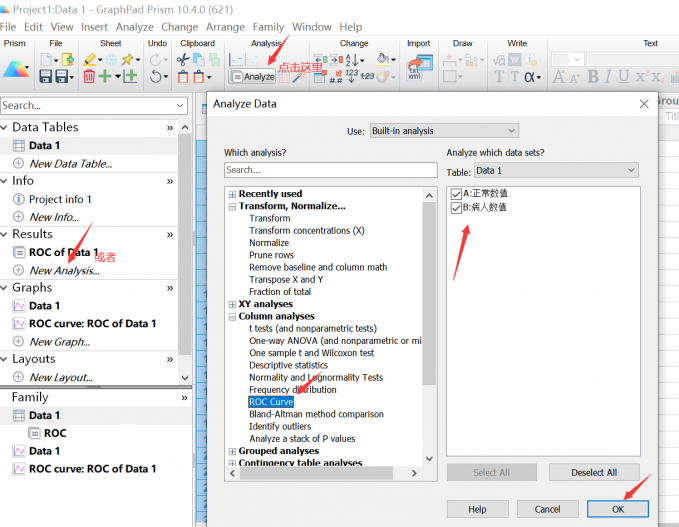
Task: Click the Bold B icon
Action: [x=593, y=77]
